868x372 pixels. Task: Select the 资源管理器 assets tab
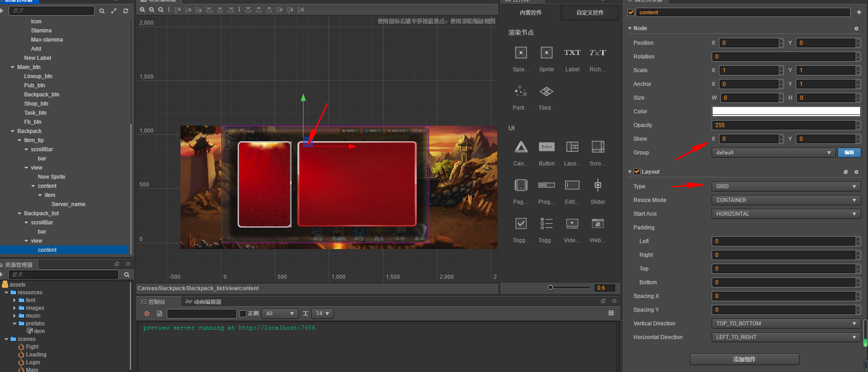click(19, 265)
